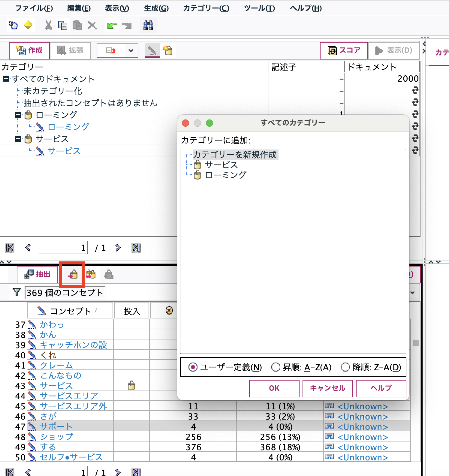The image size is (449, 476).
Task: Click the add-to-category bucket icon with pink arrow
Action: click(x=72, y=275)
